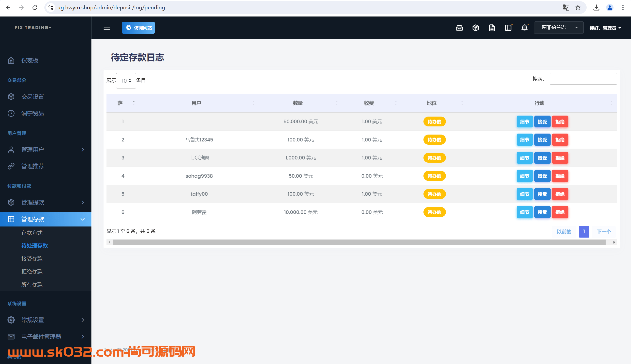Open 所有存款 submenu item

[32, 284]
